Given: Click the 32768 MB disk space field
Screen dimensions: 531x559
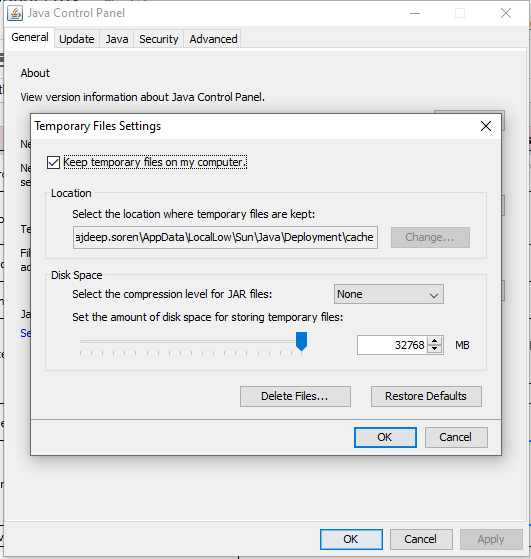Looking at the screenshot, I should point(392,345).
